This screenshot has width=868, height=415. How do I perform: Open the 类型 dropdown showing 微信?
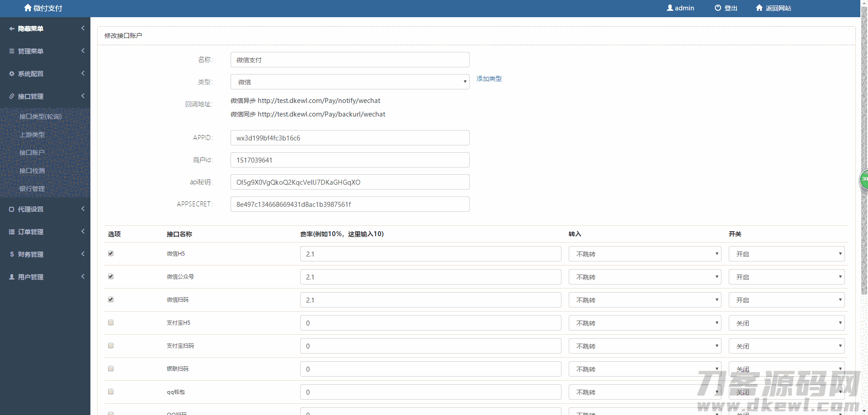349,82
